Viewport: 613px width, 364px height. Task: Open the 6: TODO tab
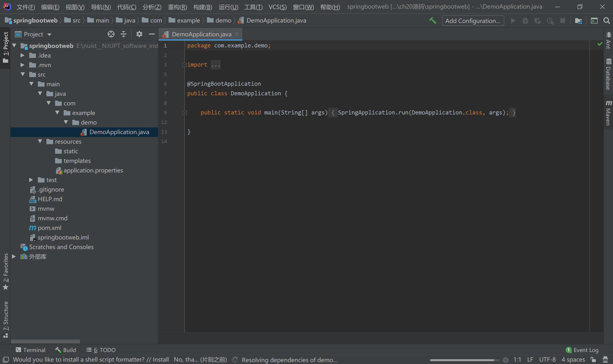click(101, 350)
